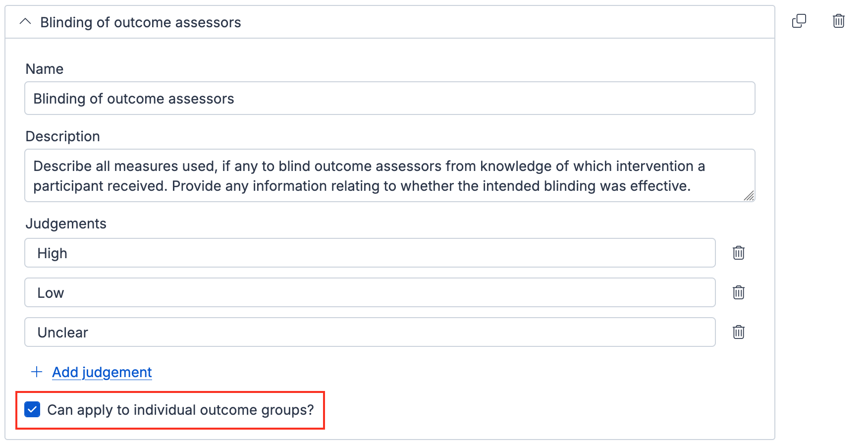The image size is (868, 444).
Task: Click the Judgements heading label
Action: click(66, 223)
